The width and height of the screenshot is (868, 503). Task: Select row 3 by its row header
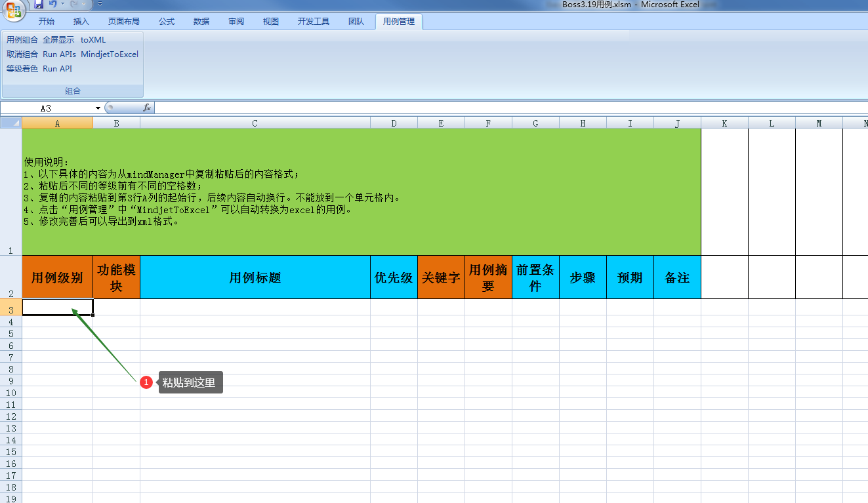tap(10, 306)
